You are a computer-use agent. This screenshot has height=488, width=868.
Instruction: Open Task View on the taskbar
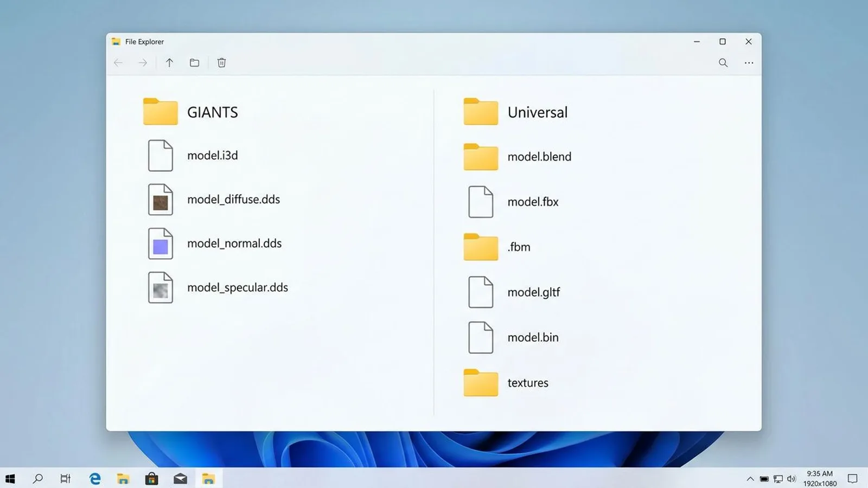pyautogui.click(x=66, y=479)
